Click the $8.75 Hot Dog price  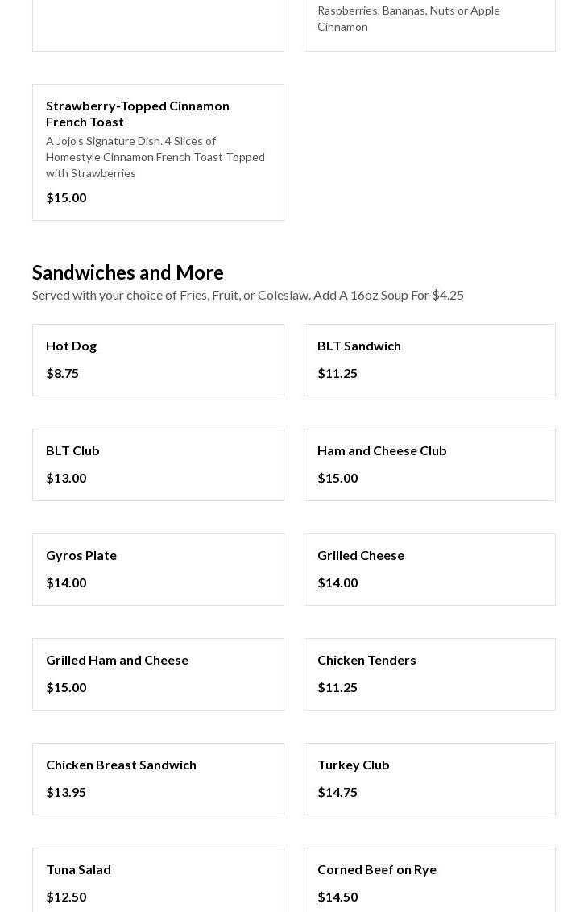point(62,373)
